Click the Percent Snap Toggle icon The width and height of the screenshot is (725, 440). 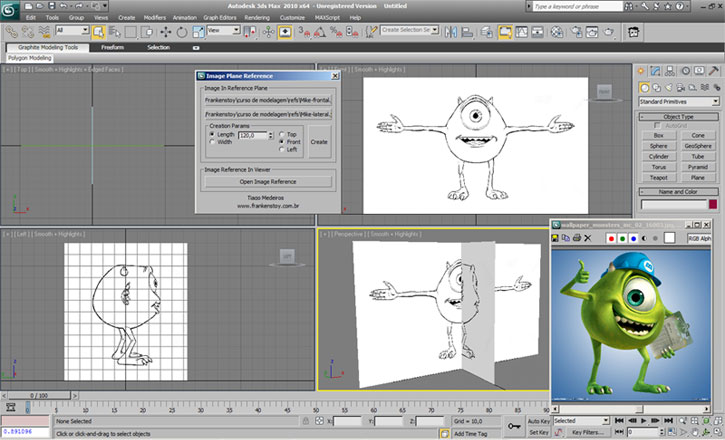(336, 32)
